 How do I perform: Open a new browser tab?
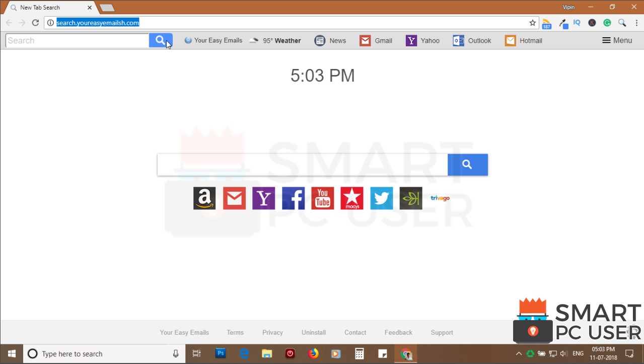coord(107,8)
